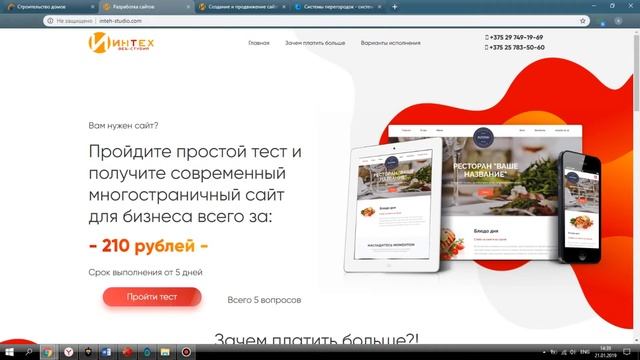Image resolution: width=640 pixels, height=360 pixels.
Task: Show hidden system tray icons
Action: tap(544, 352)
